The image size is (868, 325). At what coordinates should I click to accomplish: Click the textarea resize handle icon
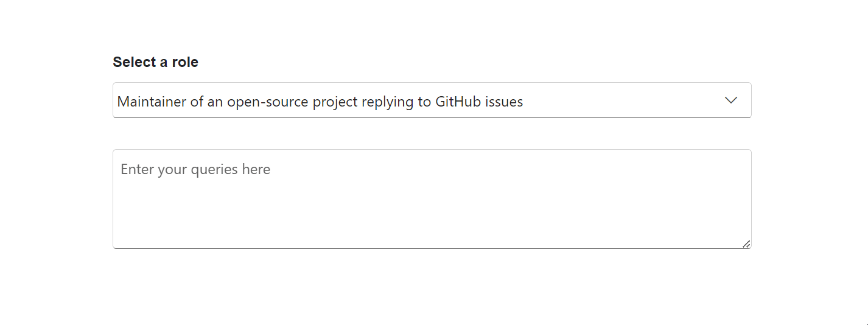pyautogui.click(x=746, y=243)
